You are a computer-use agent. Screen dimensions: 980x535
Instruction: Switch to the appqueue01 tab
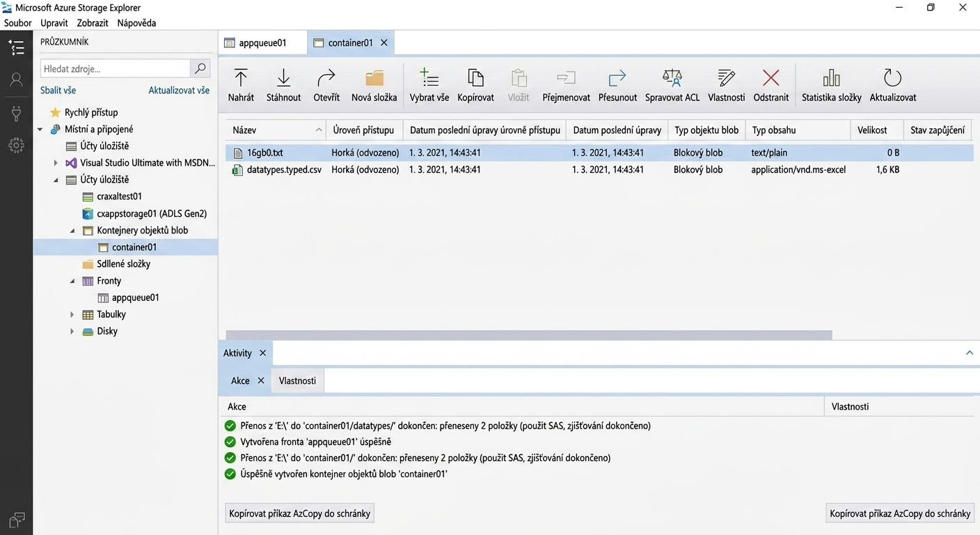coord(262,42)
